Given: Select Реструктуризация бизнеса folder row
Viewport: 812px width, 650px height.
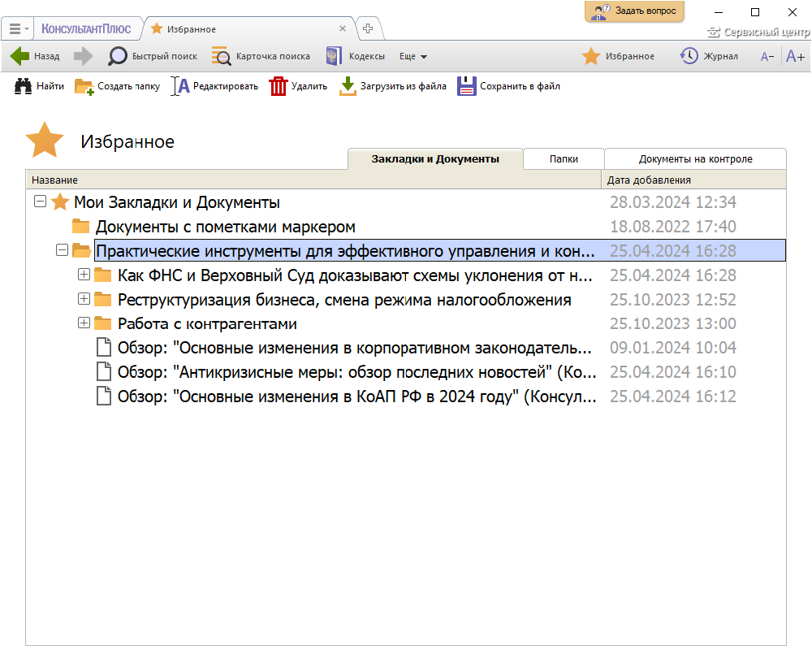Looking at the screenshot, I should (344, 300).
